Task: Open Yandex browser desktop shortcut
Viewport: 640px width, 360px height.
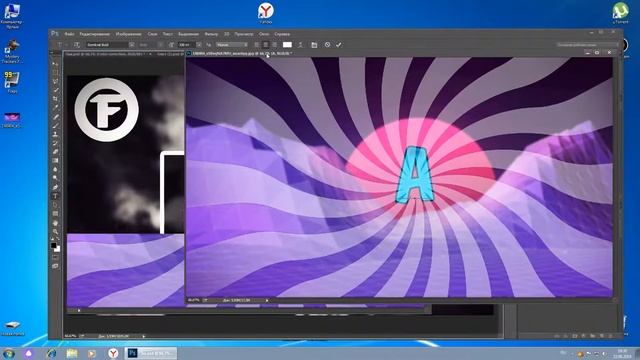Action: [266, 12]
